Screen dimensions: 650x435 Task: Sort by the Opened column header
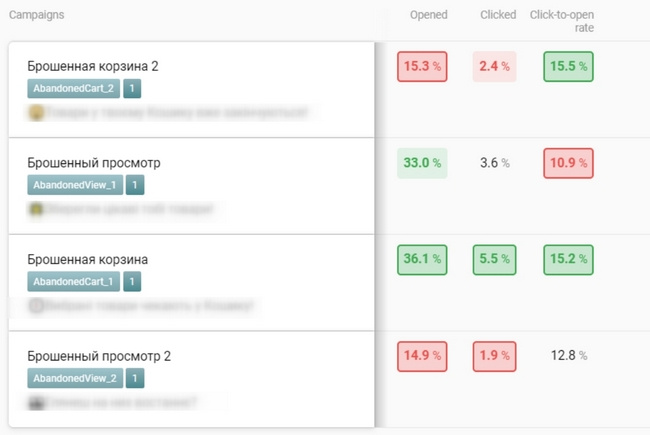pyautogui.click(x=429, y=15)
